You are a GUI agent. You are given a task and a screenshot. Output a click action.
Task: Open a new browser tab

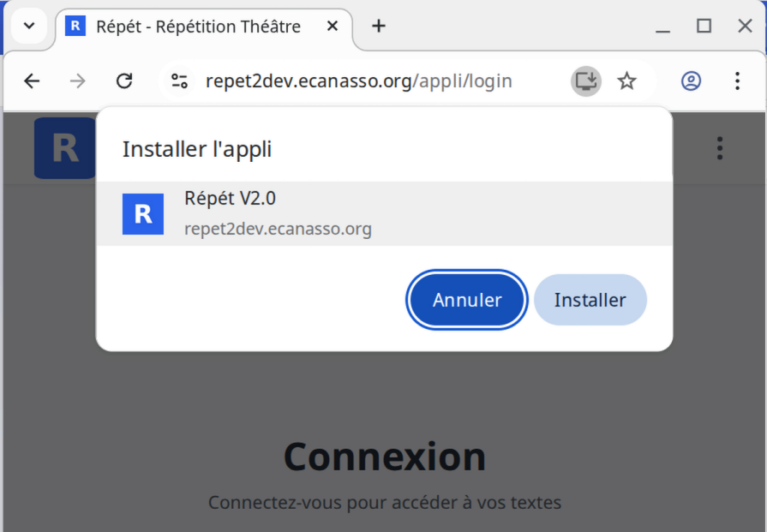[378, 26]
